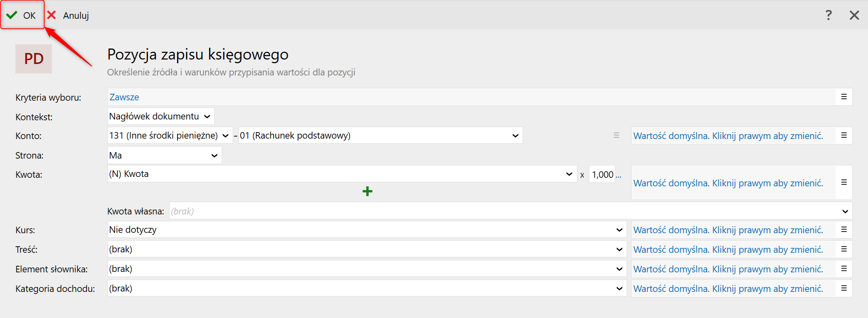Open the menu icon on the Kryteria wyboru row
The image size is (868, 318).
coord(844,97)
